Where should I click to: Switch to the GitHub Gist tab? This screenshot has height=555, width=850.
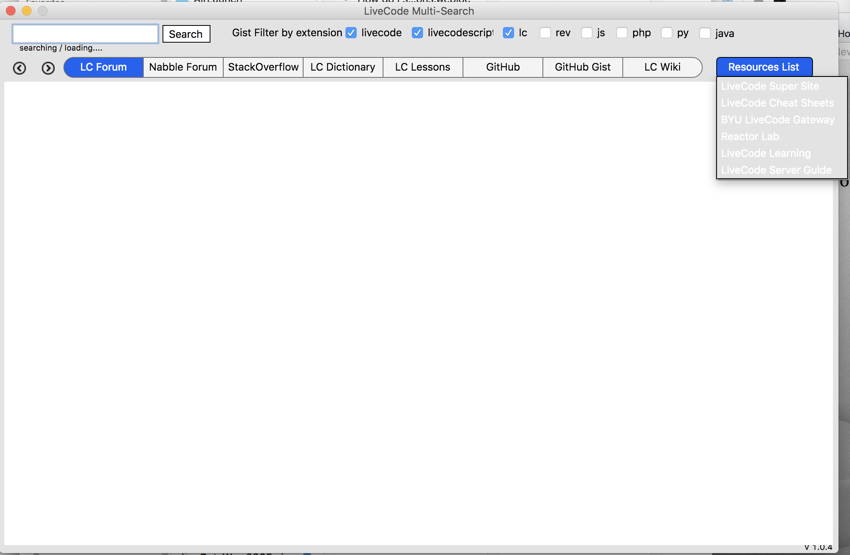click(582, 67)
